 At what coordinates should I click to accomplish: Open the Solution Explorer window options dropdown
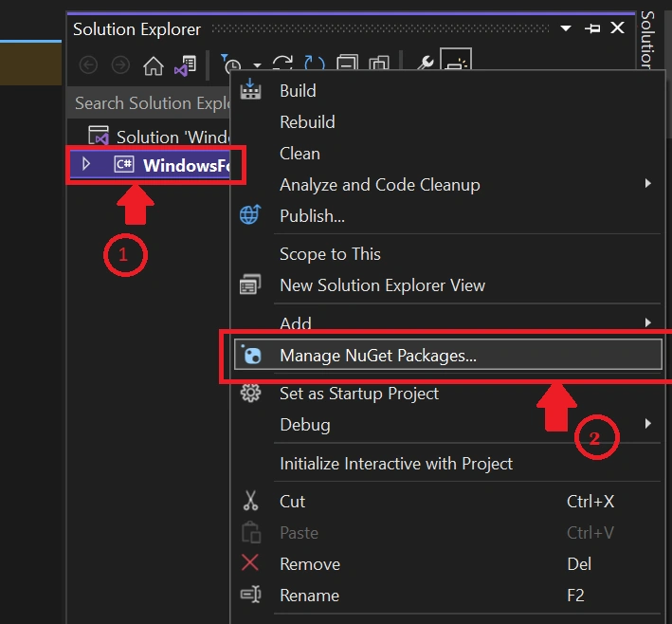click(x=566, y=28)
